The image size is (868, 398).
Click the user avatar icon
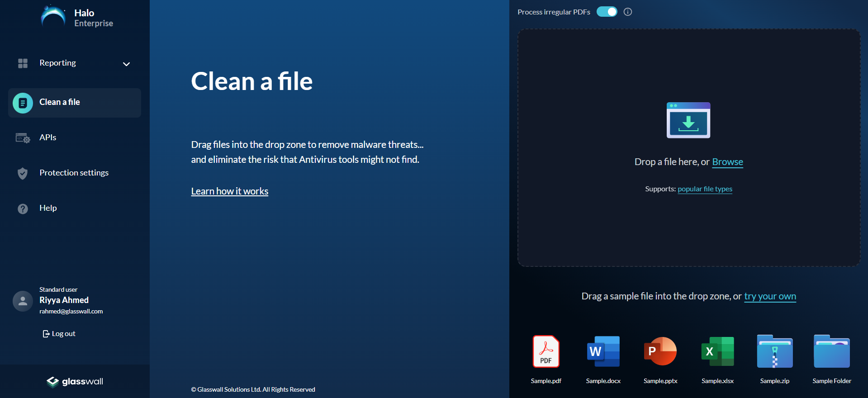[23, 301]
